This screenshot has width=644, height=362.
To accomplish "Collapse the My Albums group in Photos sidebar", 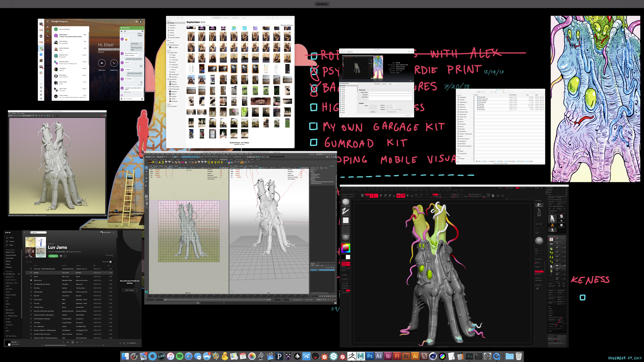I will [167, 79].
